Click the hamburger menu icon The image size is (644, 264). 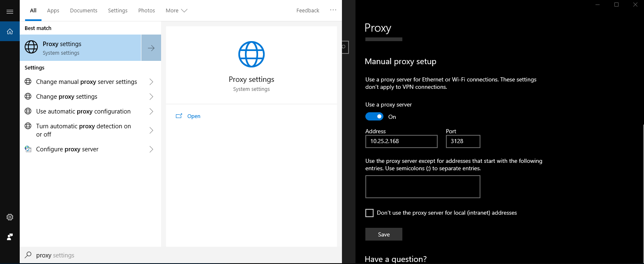[x=10, y=12]
